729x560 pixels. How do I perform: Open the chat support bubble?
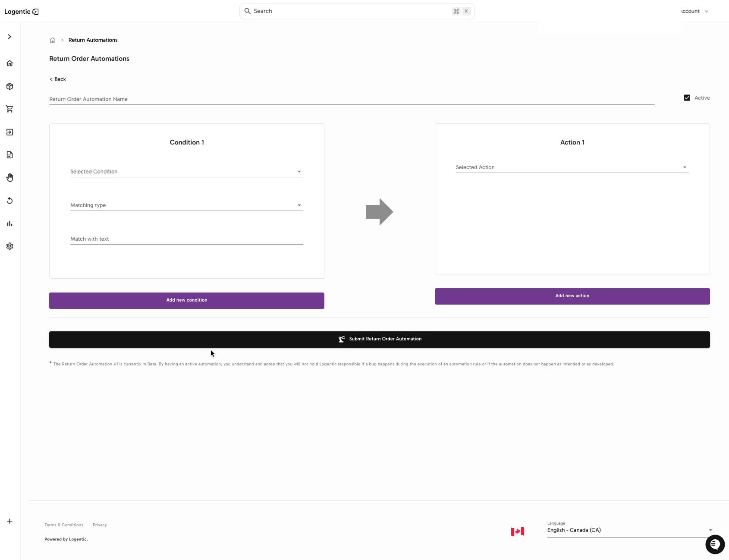pos(715,544)
